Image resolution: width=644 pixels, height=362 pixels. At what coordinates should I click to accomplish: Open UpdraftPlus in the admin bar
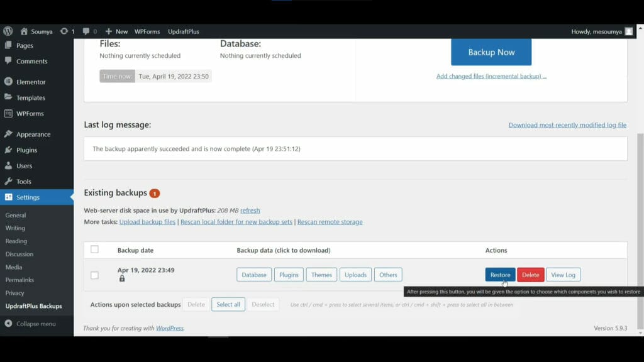pyautogui.click(x=184, y=31)
